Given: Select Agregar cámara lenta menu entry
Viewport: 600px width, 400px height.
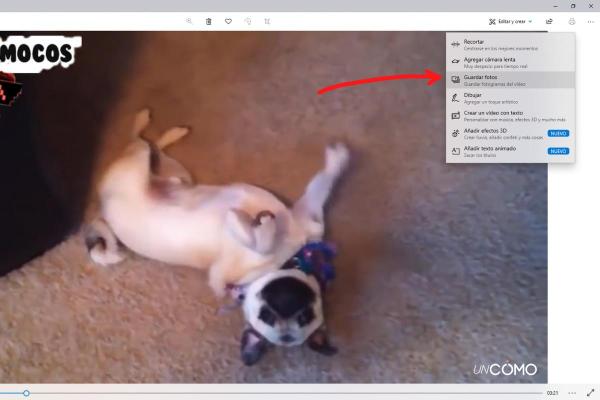Looking at the screenshot, I should (510, 62).
